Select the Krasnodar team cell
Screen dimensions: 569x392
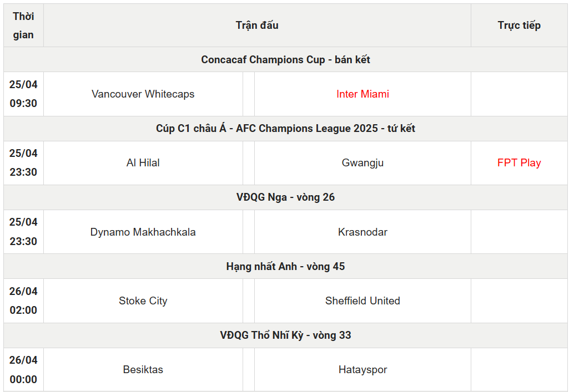362,232
